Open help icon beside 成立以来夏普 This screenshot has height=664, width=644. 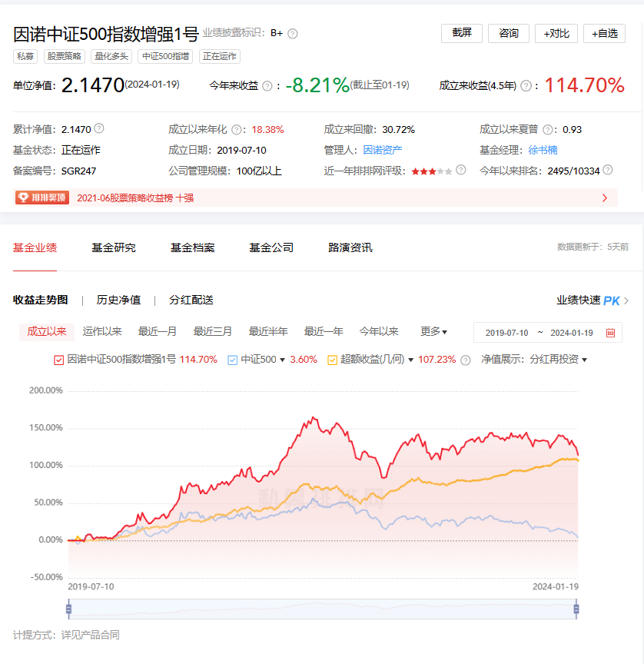(x=547, y=129)
